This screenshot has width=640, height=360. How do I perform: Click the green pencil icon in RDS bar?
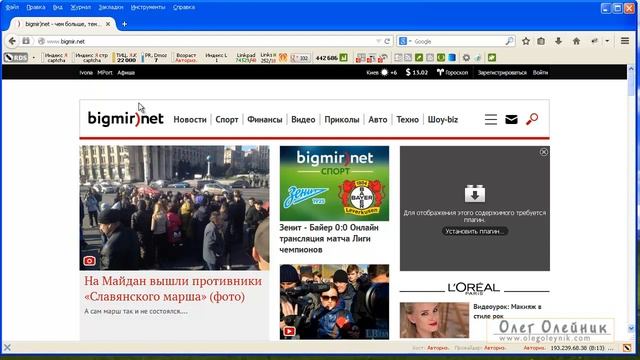pyautogui.click(x=419, y=58)
